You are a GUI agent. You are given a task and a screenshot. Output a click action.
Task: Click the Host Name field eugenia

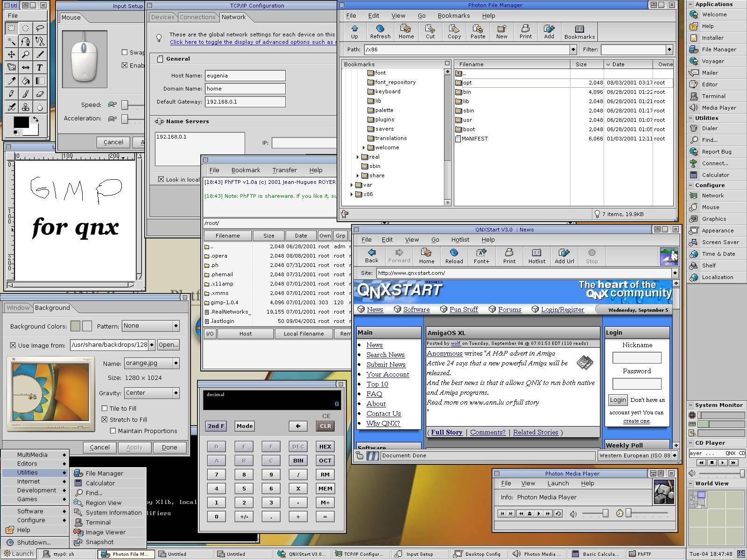pyautogui.click(x=245, y=76)
